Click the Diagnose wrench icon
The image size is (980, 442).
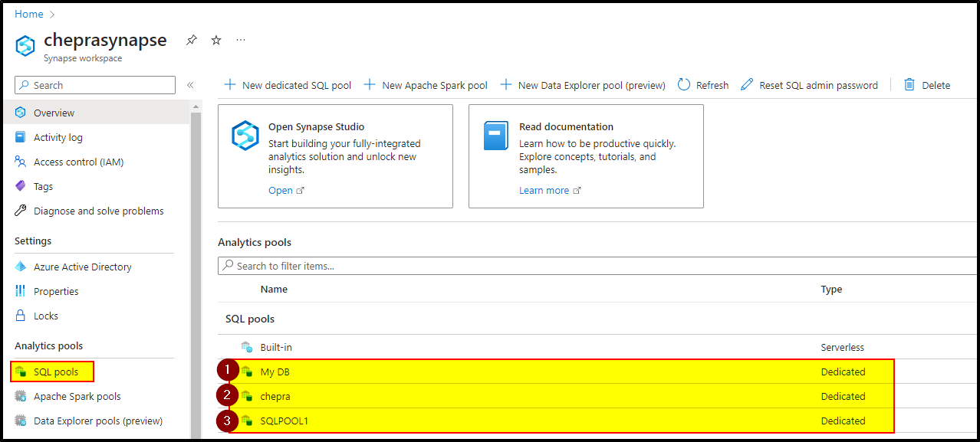[21, 211]
